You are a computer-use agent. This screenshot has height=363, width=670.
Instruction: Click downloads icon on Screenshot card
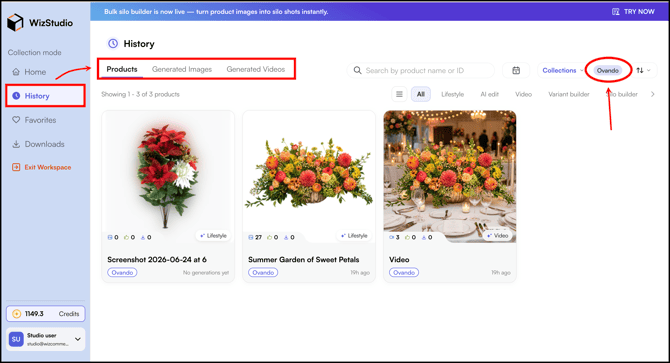pos(143,237)
